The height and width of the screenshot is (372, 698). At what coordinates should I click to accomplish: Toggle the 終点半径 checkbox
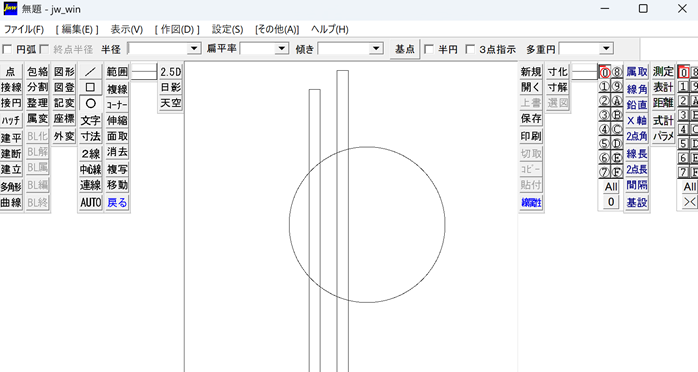(44, 49)
